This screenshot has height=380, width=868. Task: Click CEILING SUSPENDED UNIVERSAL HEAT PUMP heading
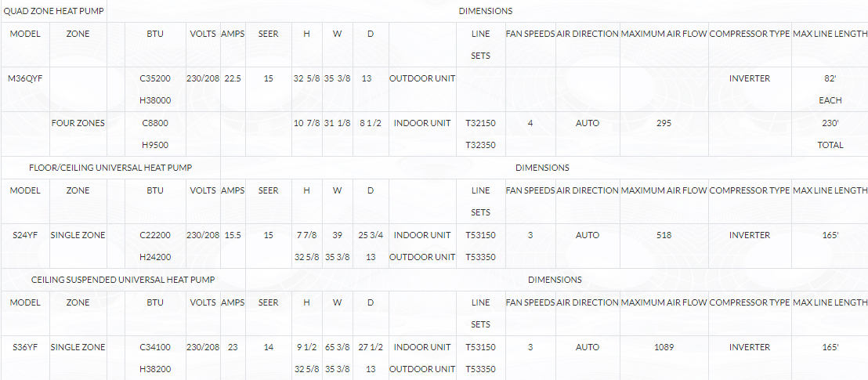coord(123,280)
